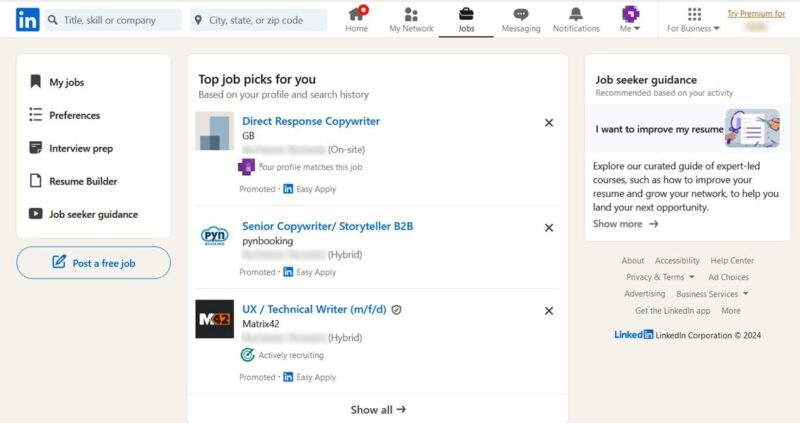Click the pynbooking company logo
800x423 pixels.
coord(215,236)
